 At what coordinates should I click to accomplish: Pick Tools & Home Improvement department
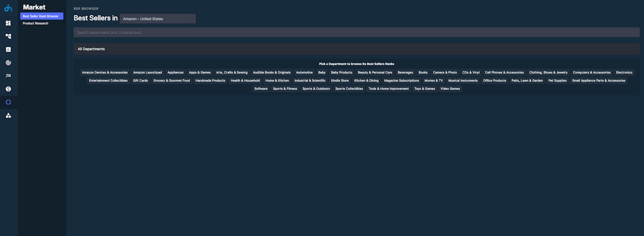coord(389,88)
